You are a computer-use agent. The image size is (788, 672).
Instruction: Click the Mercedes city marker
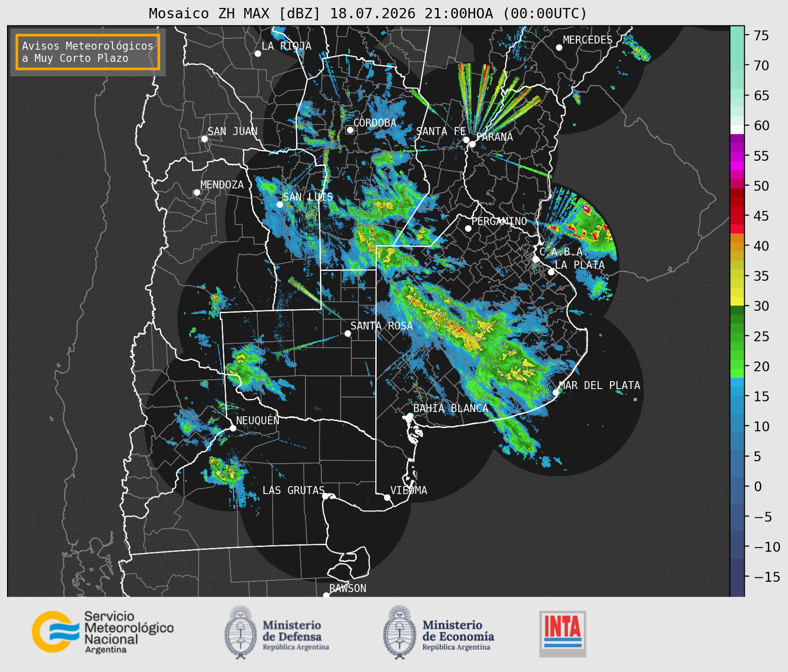(559, 48)
